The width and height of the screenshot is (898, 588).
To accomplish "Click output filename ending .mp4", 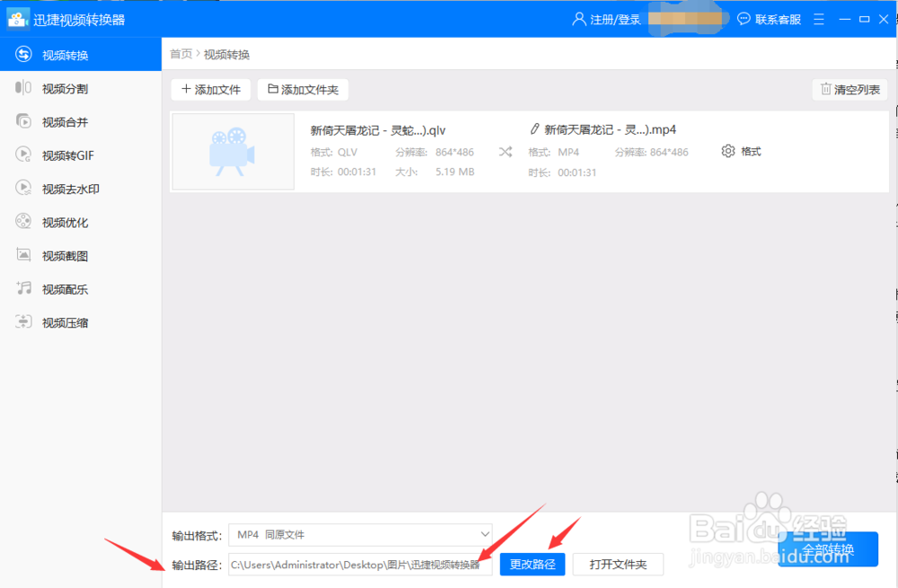I will [610, 130].
